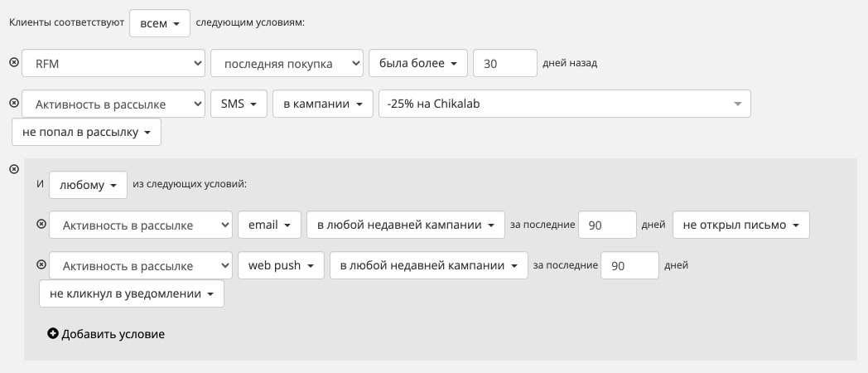The width and height of the screenshot is (868, 373).
Task: Open the web push channel dropdown
Action: tap(281, 266)
